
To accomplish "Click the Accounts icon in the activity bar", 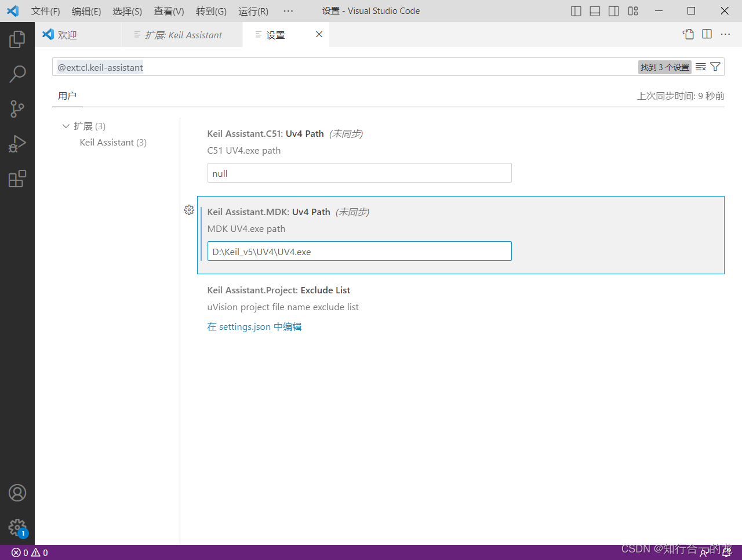I will [x=17, y=492].
